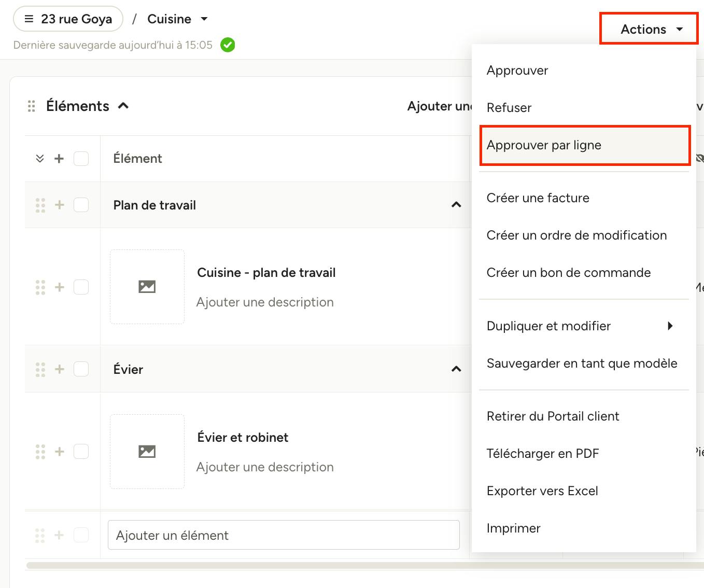Click the plus icon on Évier row
Image resolution: width=704 pixels, height=588 pixels.
[60, 369]
